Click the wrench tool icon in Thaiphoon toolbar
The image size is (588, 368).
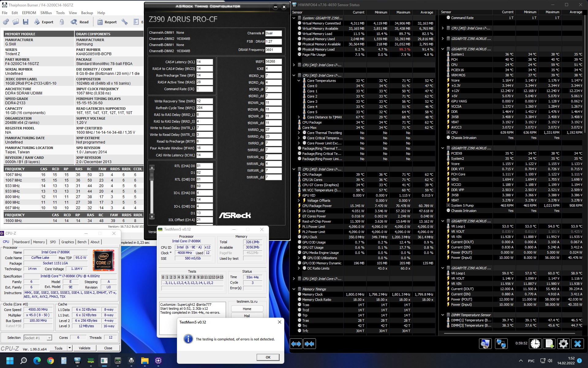tap(124, 22)
